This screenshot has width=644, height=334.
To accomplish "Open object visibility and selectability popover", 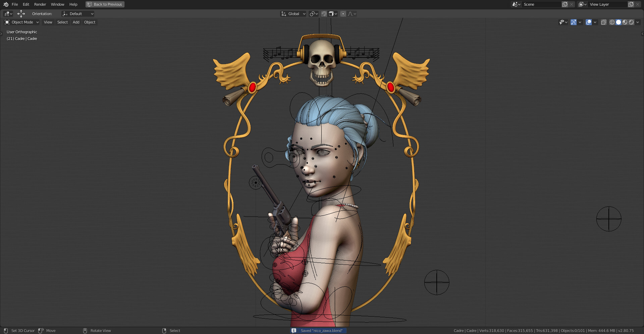I will coord(563,22).
